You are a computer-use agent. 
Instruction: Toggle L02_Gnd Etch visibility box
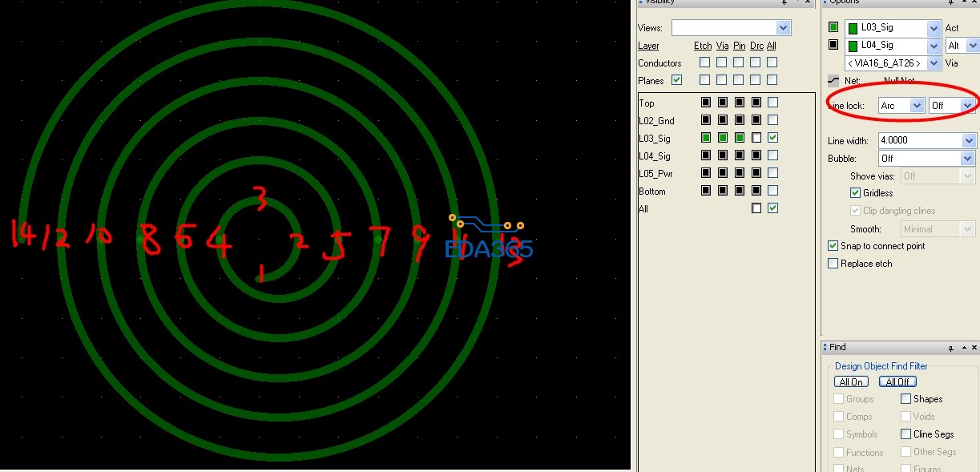tap(705, 120)
